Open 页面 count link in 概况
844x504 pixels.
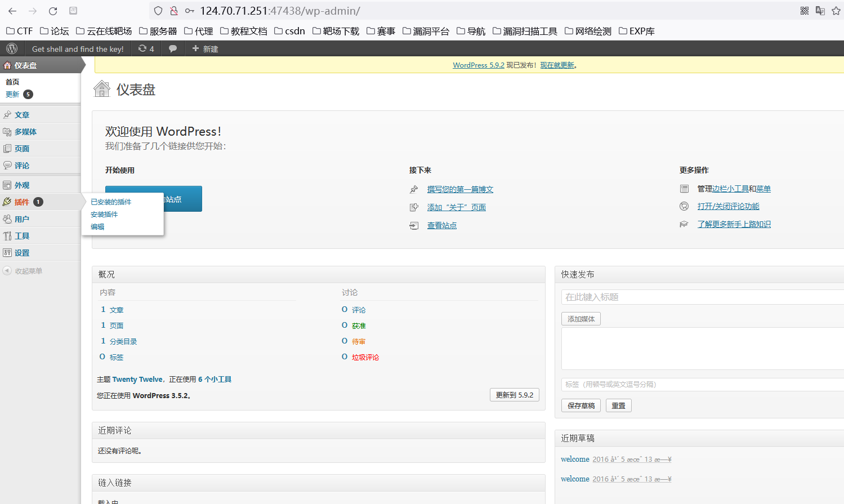(117, 325)
